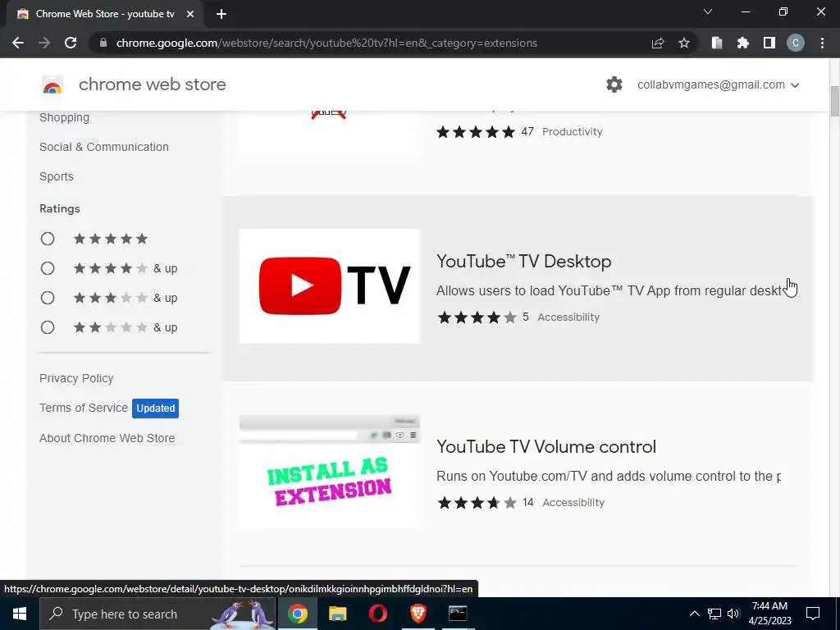Click the chrome web store heading
The width and height of the screenshot is (840, 630).
[152, 84]
